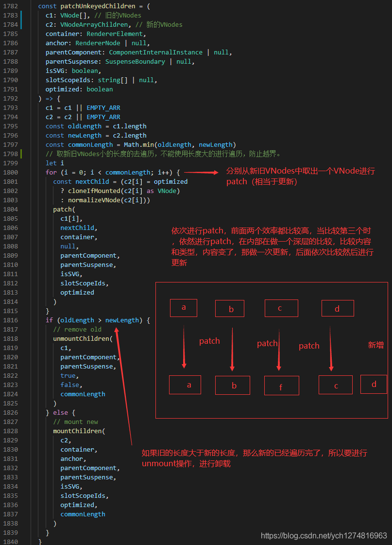This screenshot has width=392, height=545.
Task: Click the bottom box labeled d beside 新增
Action: [374, 384]
